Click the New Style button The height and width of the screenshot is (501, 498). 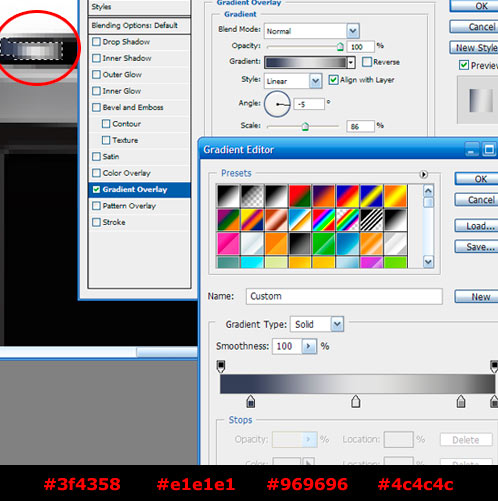pyautogui.click(x=474, y=48)
